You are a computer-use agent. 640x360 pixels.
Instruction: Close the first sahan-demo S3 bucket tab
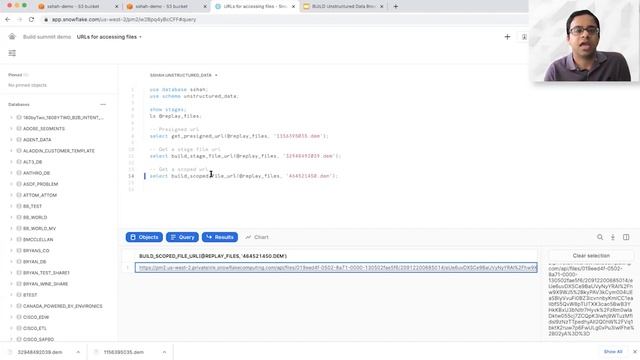(116, 7)
